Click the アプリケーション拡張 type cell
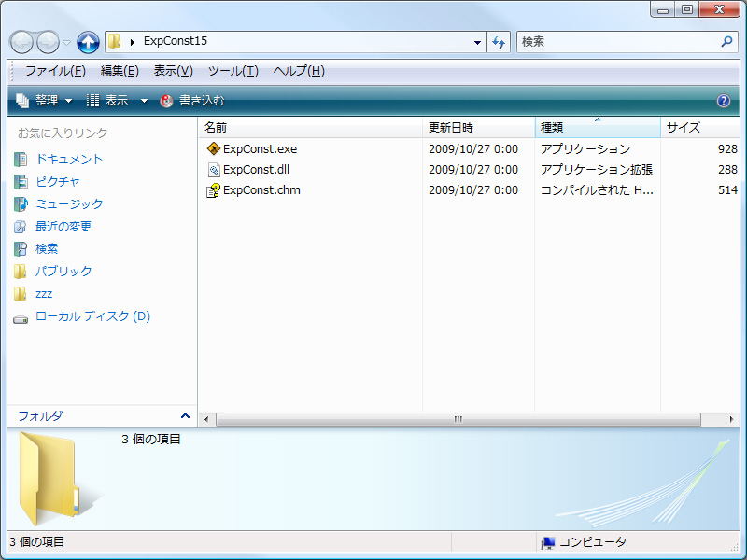This screenshot has width=747, height=560. tap(596, 170)
